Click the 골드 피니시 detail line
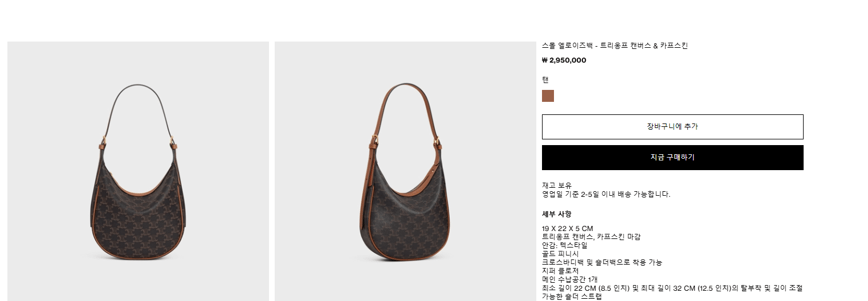The width and height of the screenshot is (868, 301). (x=560, y=254)
